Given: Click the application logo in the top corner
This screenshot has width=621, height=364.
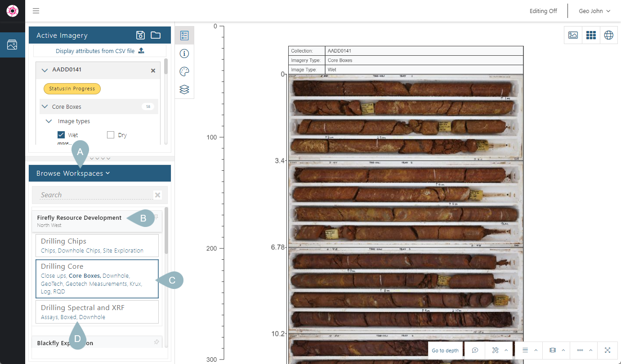Looking at the screenshot, I should point(12,11).
